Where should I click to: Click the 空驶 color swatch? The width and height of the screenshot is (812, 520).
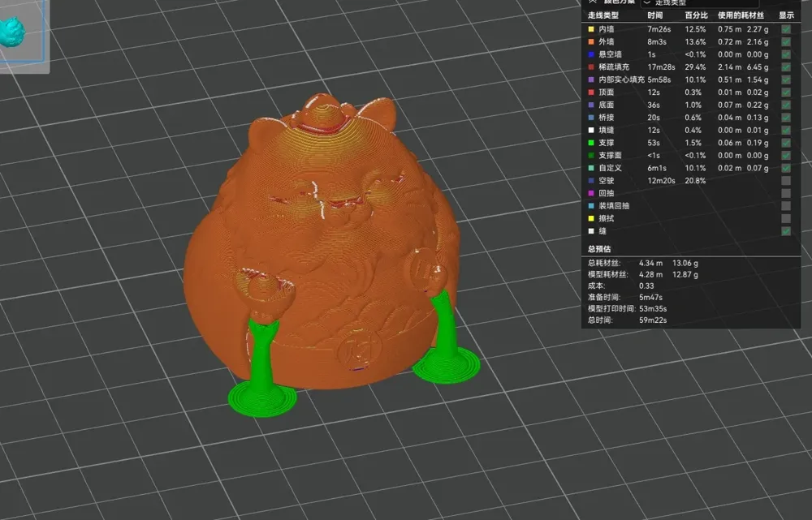[x=591, y=181]
